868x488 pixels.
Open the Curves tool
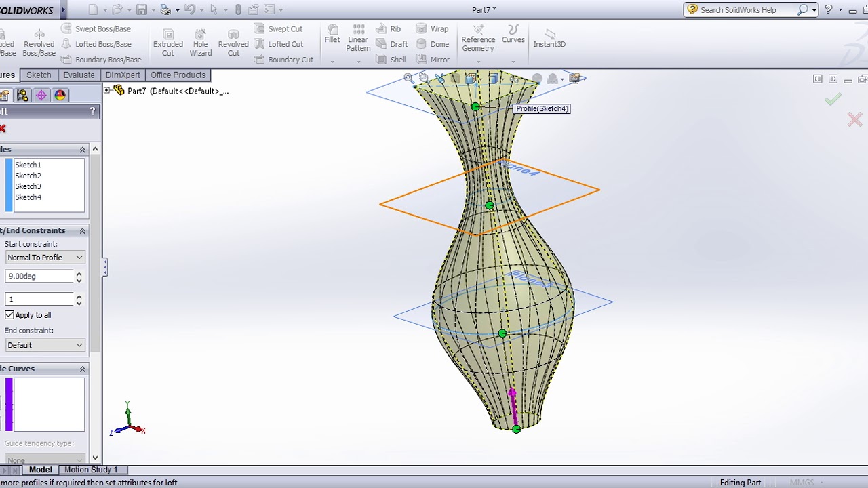513,34
